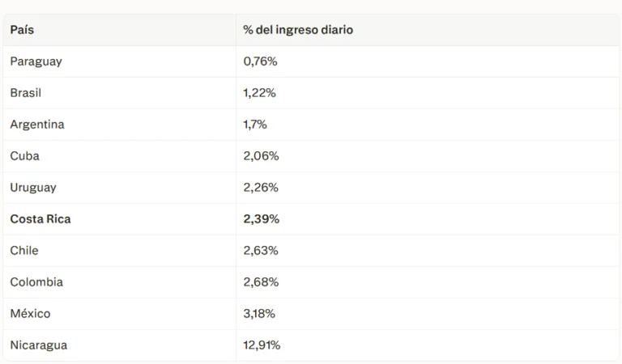Click the Uruguay country cell
The image size is (622, 364).
click(33, 188)
